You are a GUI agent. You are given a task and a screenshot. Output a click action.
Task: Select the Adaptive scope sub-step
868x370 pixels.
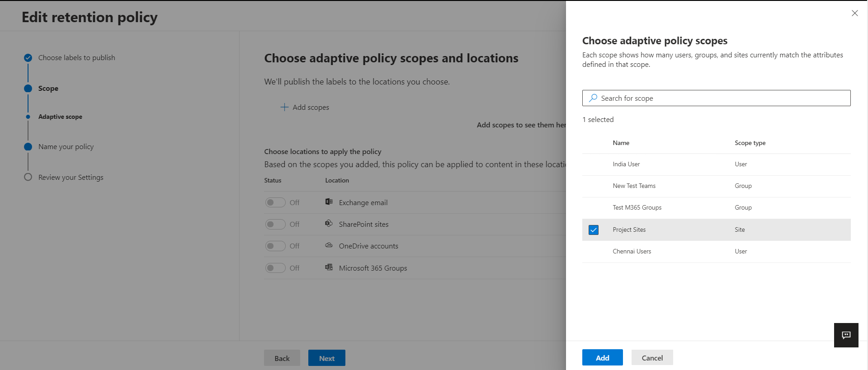(x=60, y=117)
